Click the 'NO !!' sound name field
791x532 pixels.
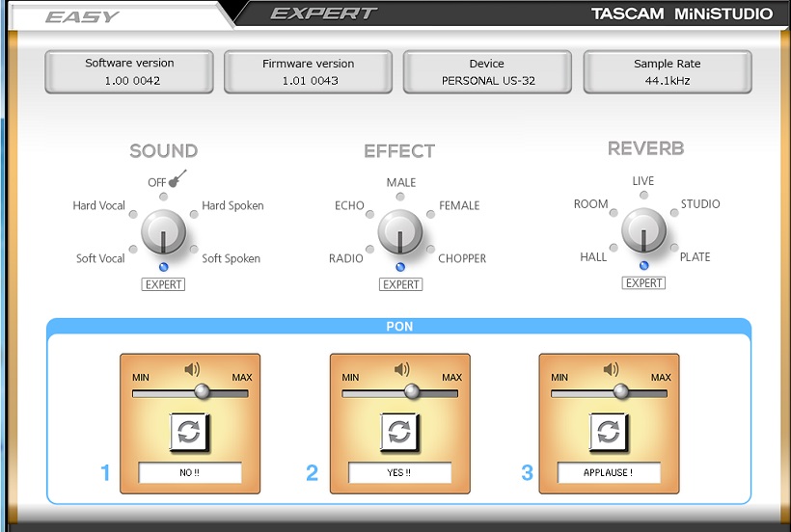[x=190, y=472]
